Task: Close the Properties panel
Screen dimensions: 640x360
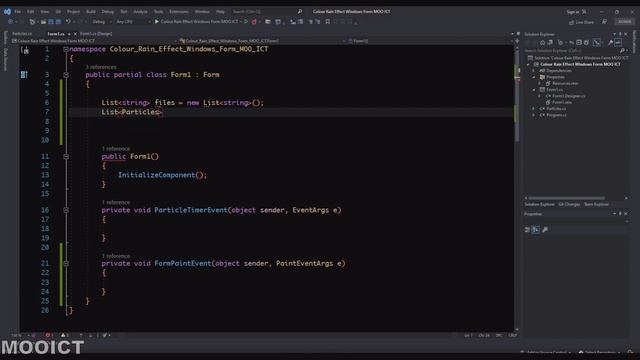Action: click(626, 213)
